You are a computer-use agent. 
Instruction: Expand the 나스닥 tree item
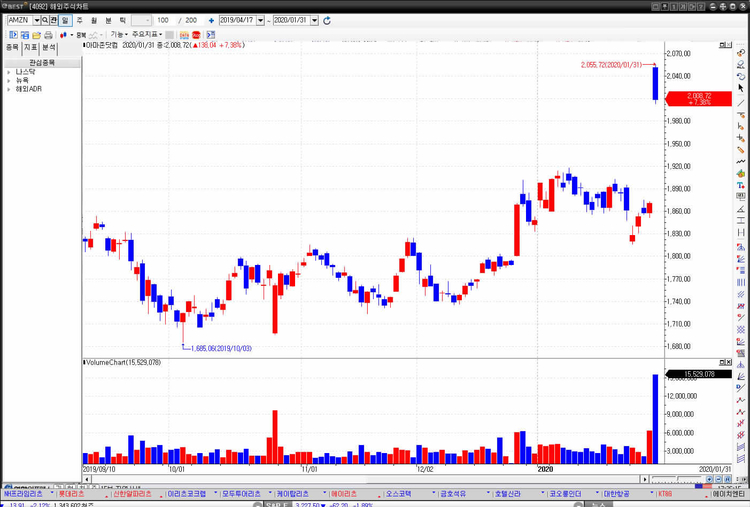coord(9,72)
